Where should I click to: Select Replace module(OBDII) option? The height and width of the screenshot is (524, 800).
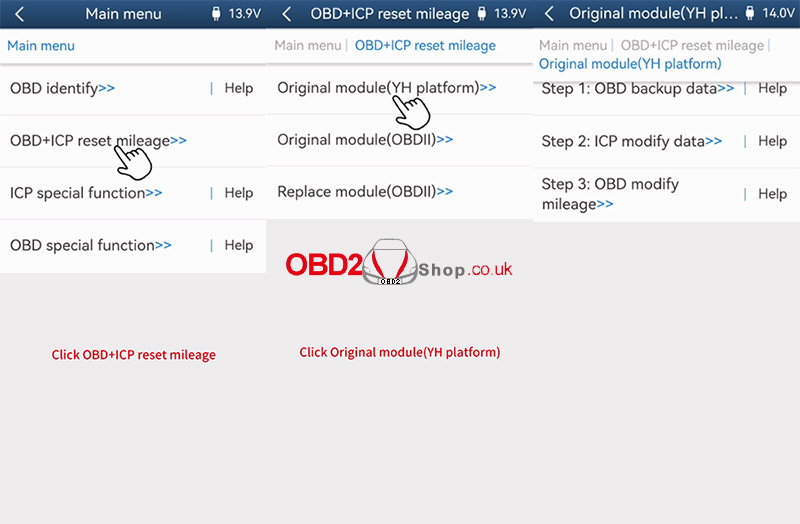click(x=365, y=192)
